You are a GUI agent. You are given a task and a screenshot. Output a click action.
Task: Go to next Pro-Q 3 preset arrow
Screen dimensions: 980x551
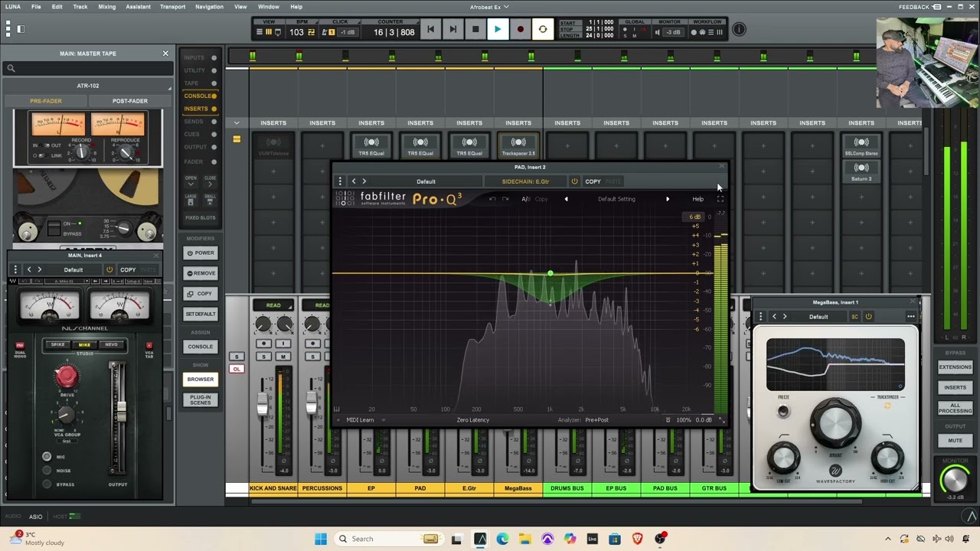tap(667, 199)
